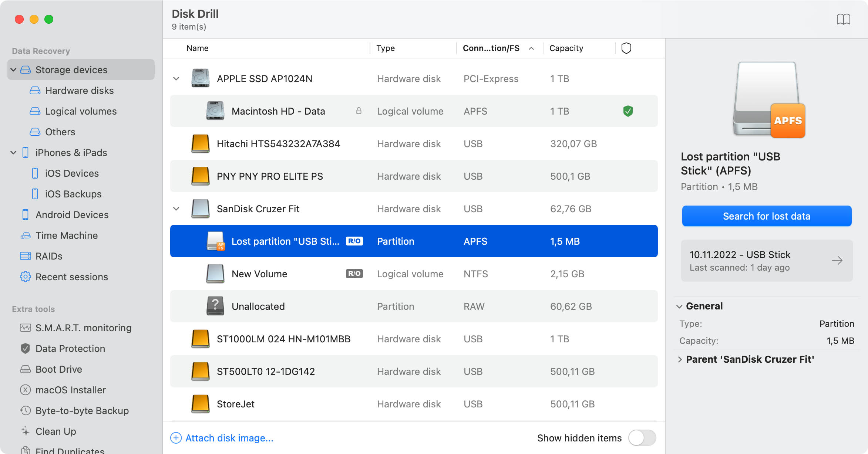Select Hardware disks in sidebar

tap(79, 91)
